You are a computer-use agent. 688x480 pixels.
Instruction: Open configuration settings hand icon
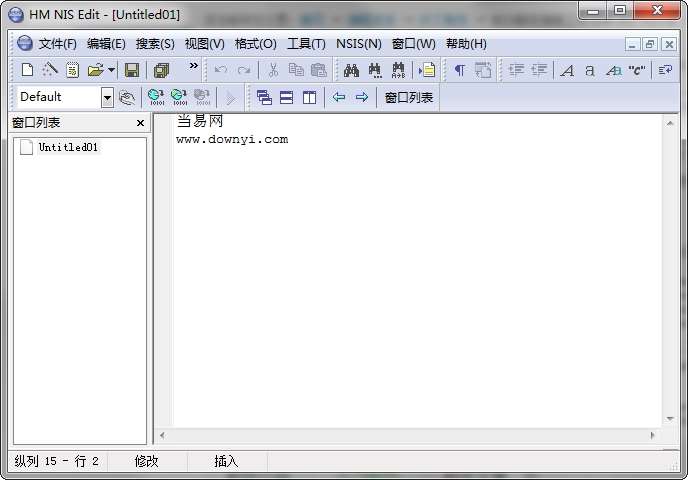pos(127,97)
